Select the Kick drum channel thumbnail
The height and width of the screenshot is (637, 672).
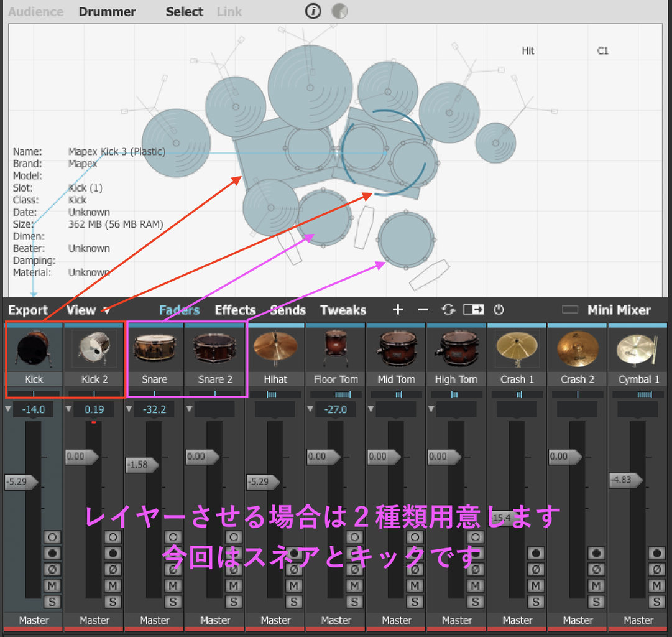tap(34, 348)
